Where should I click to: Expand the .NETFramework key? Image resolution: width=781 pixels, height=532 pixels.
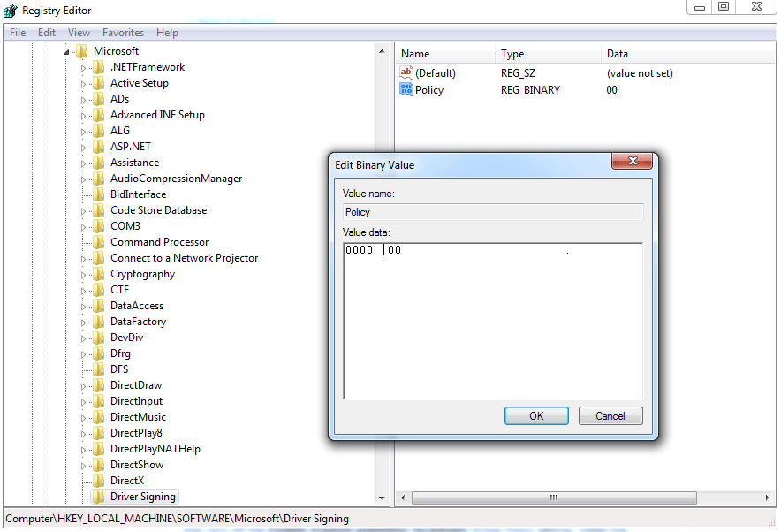(x=84, y=68)
